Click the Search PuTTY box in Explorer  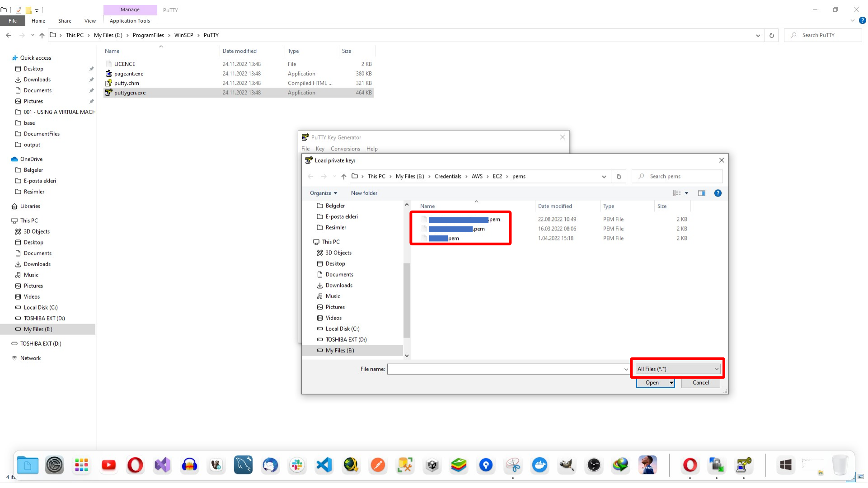(823, 35)
